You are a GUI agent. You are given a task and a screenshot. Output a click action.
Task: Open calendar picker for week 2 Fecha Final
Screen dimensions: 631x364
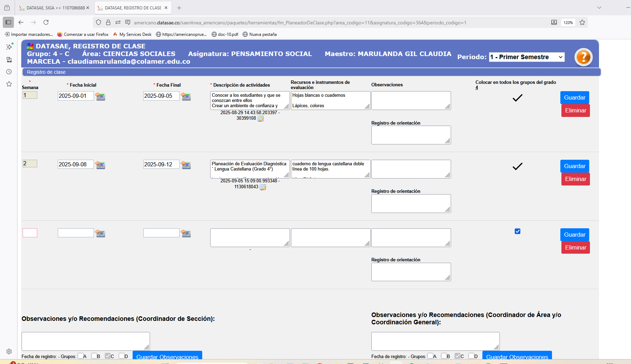click(186, 165)
